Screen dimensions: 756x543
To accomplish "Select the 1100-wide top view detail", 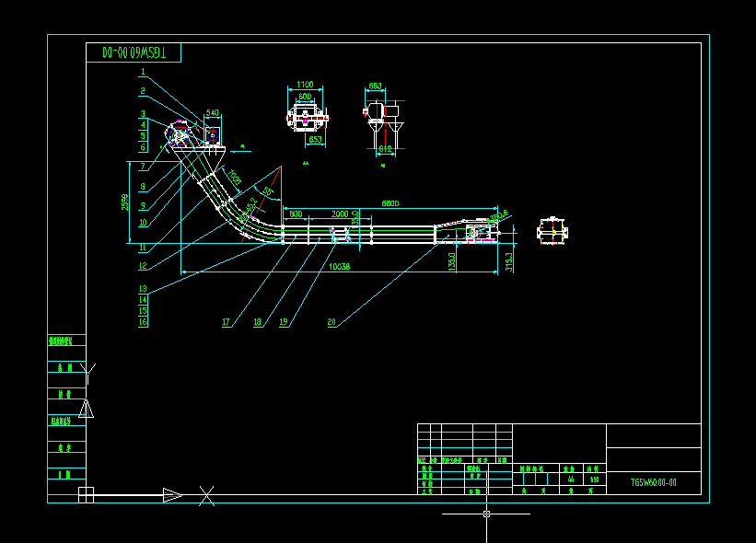I will (x=308, y=118).
